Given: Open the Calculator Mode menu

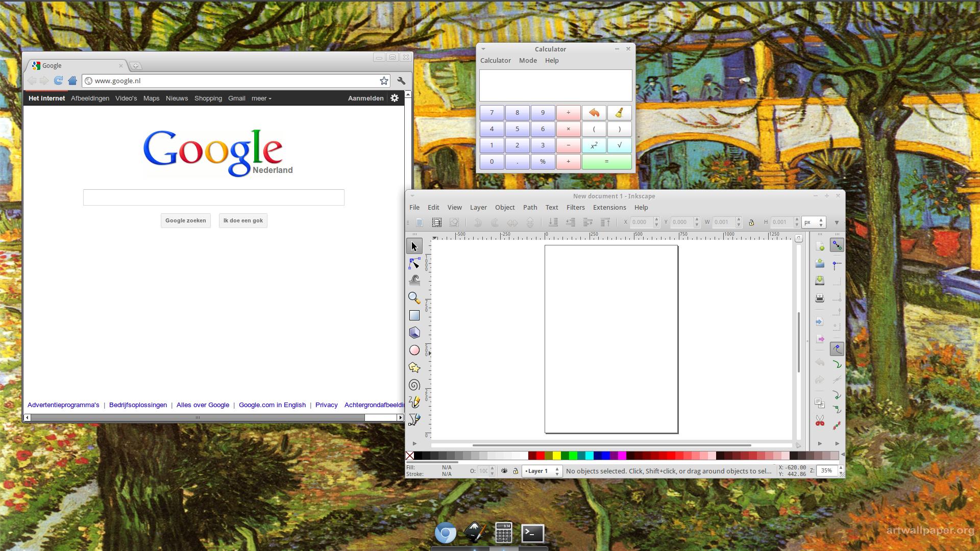Looking at the screenshot, I should (x=528, y=60).
